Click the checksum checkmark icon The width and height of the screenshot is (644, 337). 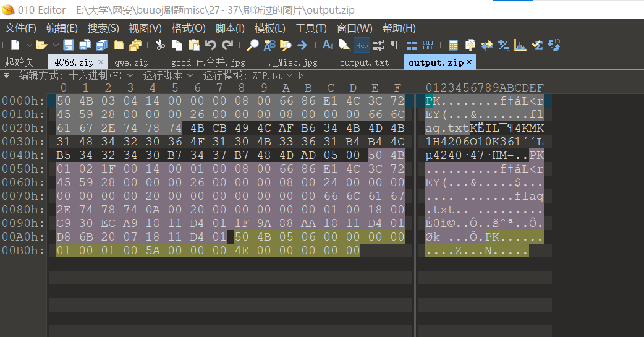[537, 45]
